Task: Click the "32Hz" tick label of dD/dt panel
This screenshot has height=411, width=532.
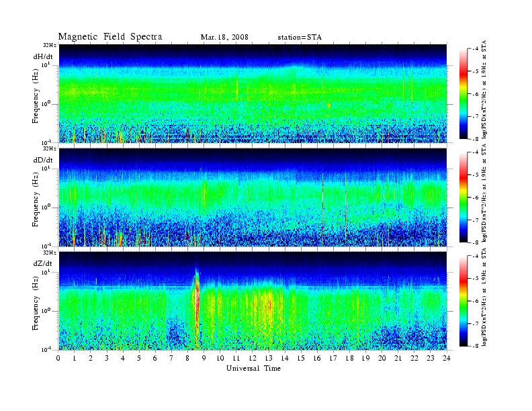Action: point(50,148)
